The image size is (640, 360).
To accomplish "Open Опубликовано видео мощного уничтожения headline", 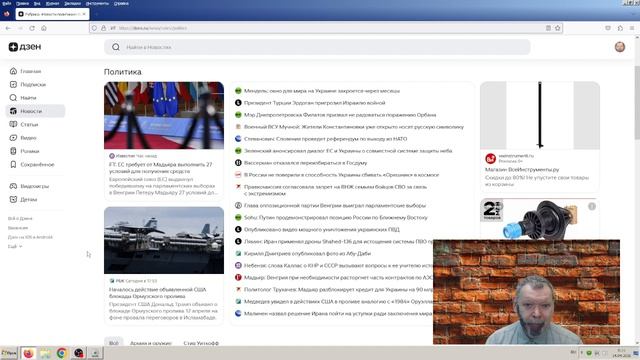I will click(x=322, y=229).
